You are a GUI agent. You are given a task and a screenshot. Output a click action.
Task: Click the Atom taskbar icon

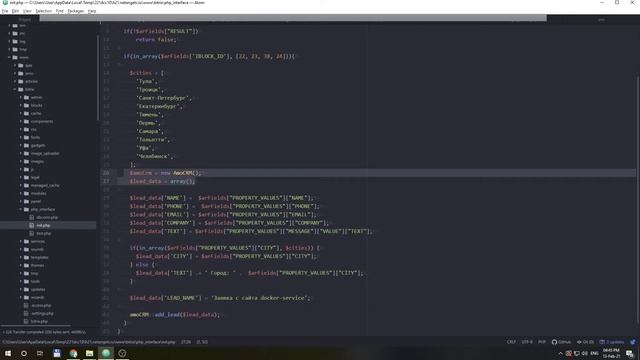[x=106, y=353]
